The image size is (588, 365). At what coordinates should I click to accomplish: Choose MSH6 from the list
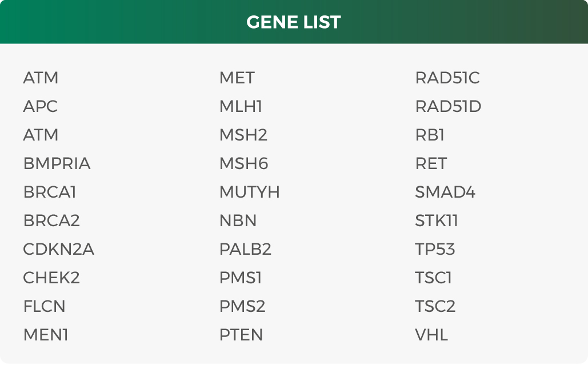tap(244, 163)
